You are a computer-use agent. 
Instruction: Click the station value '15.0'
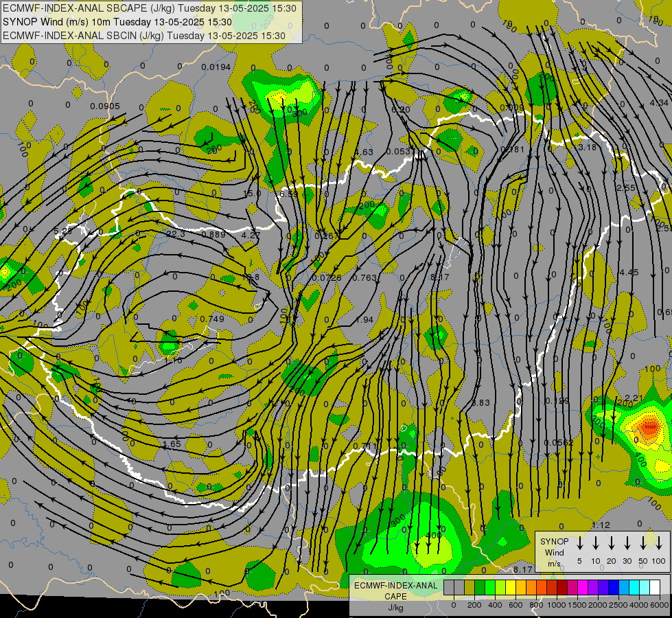click(252, 194)
